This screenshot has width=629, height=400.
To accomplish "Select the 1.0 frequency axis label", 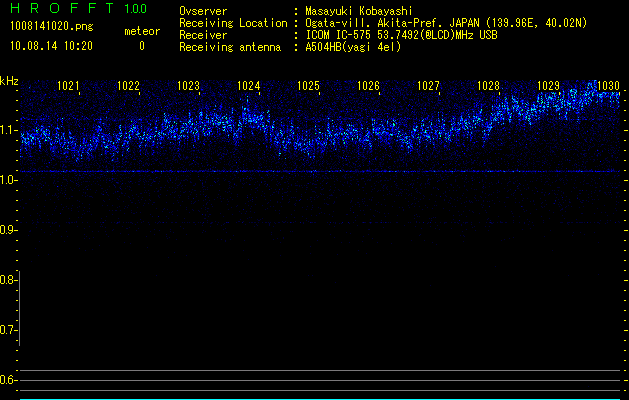I will click(8, 180).
